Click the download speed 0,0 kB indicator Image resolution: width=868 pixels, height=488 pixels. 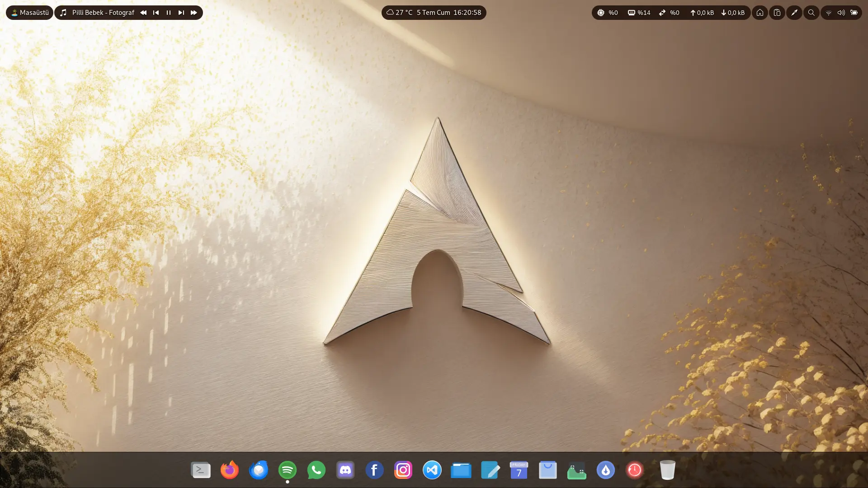(732, 13)
